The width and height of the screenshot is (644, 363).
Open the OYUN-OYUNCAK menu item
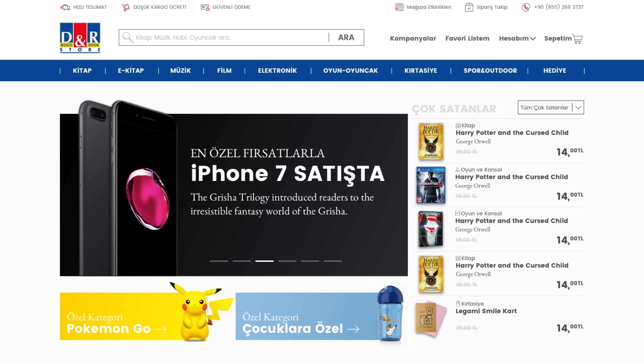pos(350,71)
